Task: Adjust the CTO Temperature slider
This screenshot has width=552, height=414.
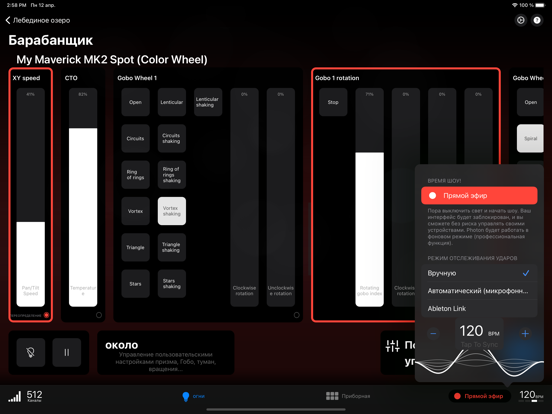Action: coord(83,197)
